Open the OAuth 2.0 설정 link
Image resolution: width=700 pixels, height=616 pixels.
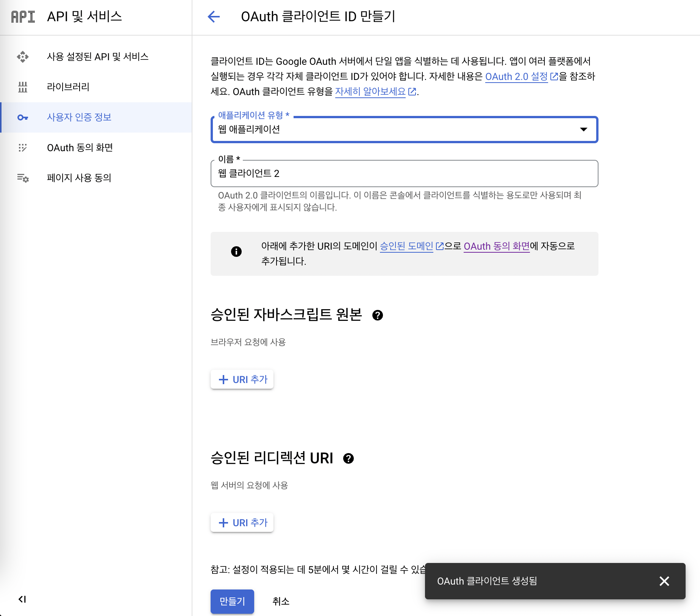coord(516,77)
